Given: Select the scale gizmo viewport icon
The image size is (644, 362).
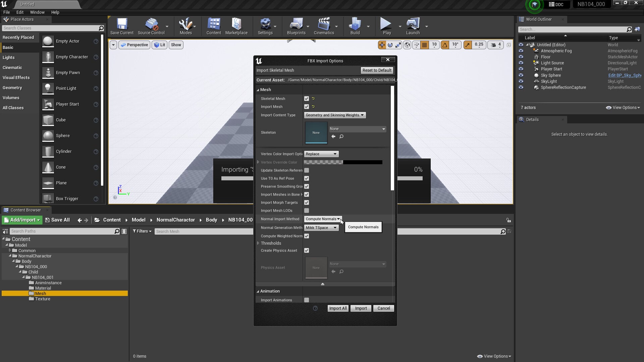Looking at the screenshot, I should click(x=398, y=45).
